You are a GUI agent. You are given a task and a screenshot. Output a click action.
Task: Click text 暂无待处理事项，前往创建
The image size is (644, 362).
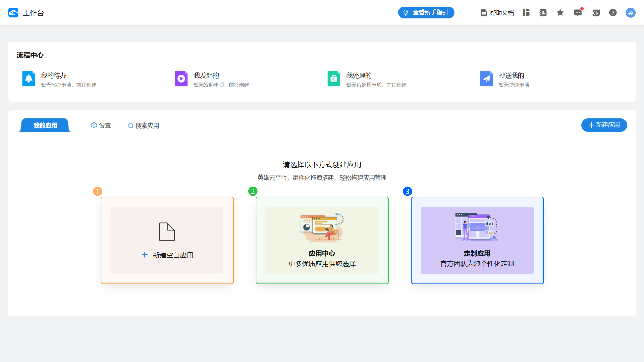[377, 85]
